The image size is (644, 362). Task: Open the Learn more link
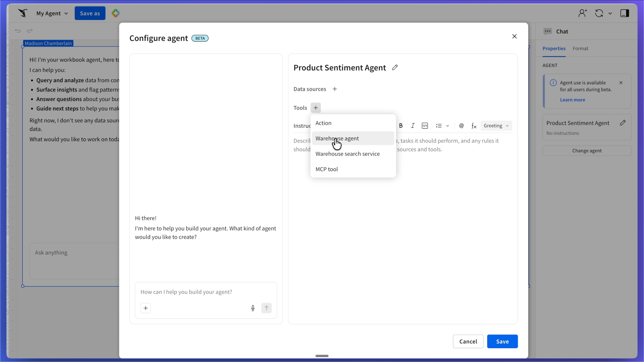[573, 100]
